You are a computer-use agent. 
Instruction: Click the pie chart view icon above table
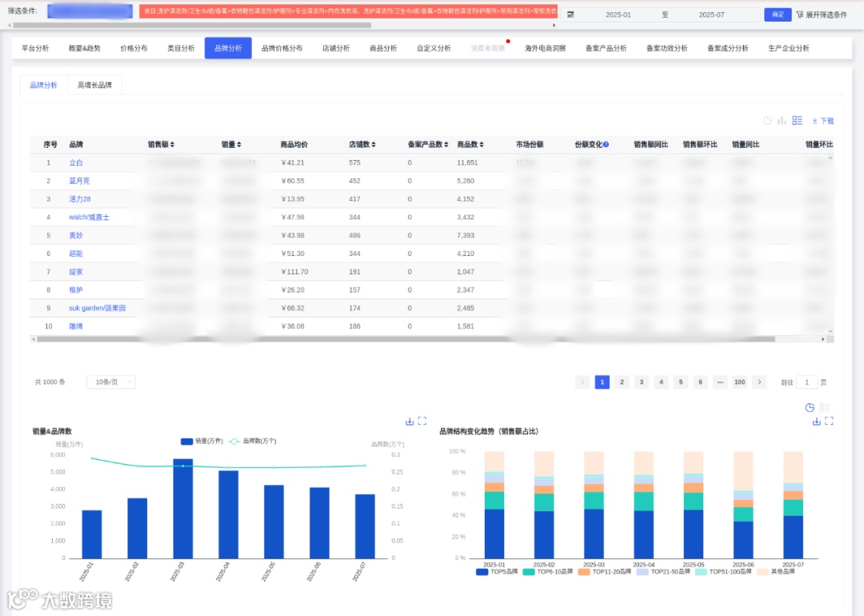click(x=767, y=120)
